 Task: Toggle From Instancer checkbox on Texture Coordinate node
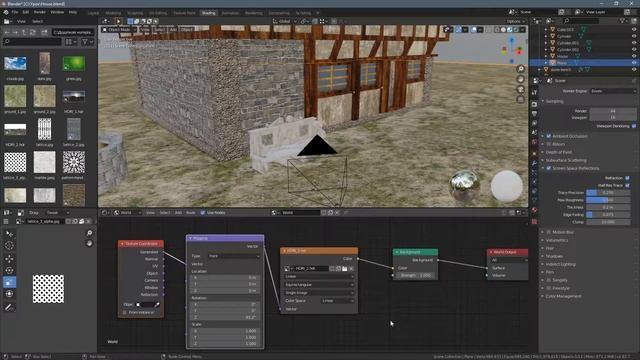[x=125, y=313]
